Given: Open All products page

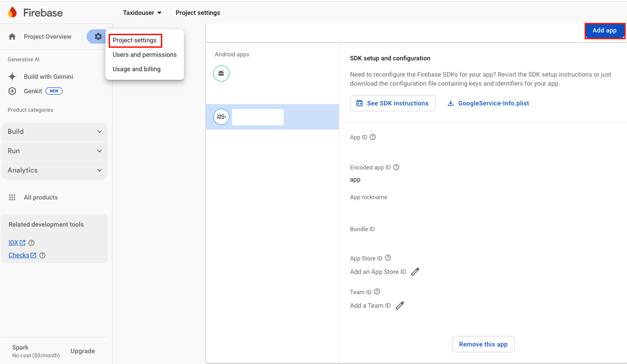Looking at the screenshot, I should click(41, 197).
